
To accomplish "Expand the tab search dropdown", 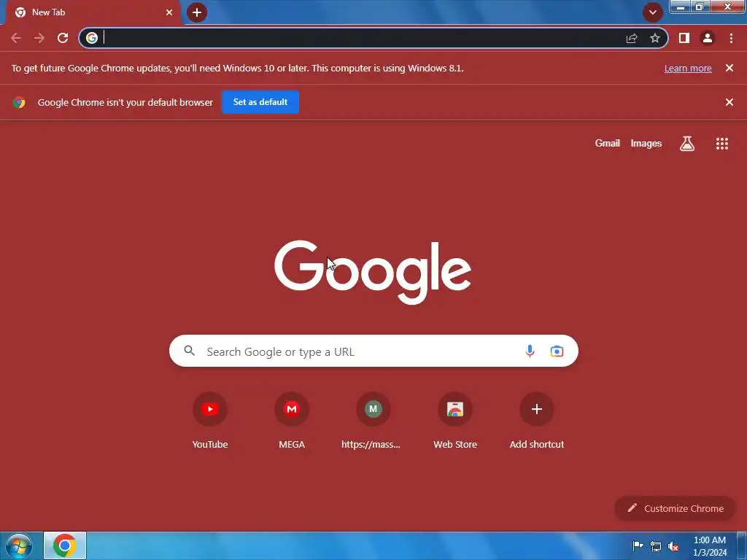I will click(653, 12).
